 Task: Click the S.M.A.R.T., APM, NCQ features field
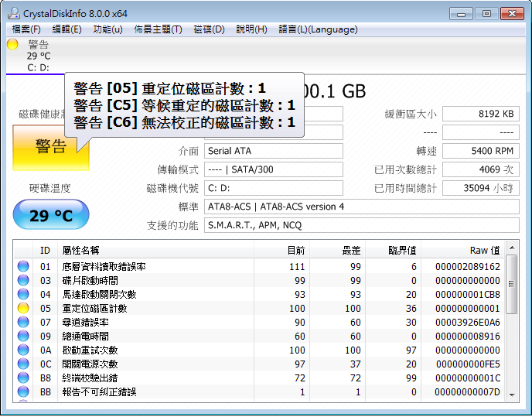pyautogui.click(x=362, y=225)
